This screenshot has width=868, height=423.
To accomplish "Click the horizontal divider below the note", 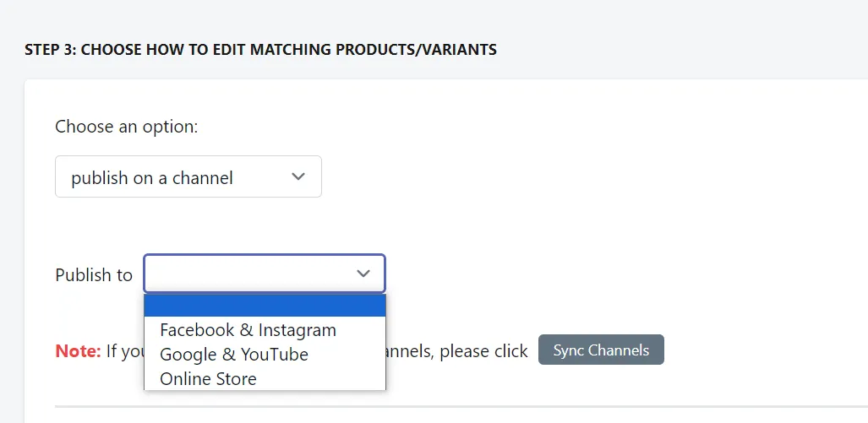I will [461, 406].
